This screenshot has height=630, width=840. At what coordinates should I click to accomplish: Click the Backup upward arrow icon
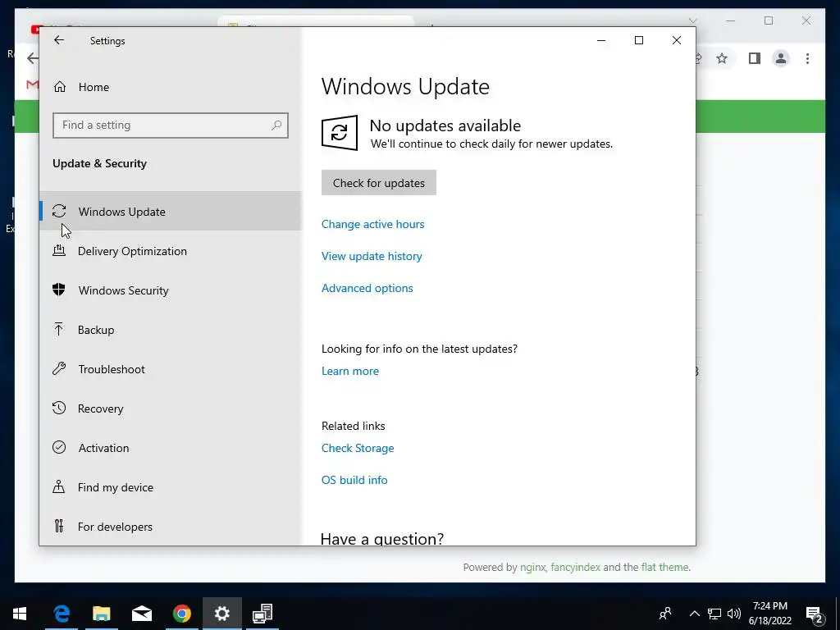click(59, 329)
